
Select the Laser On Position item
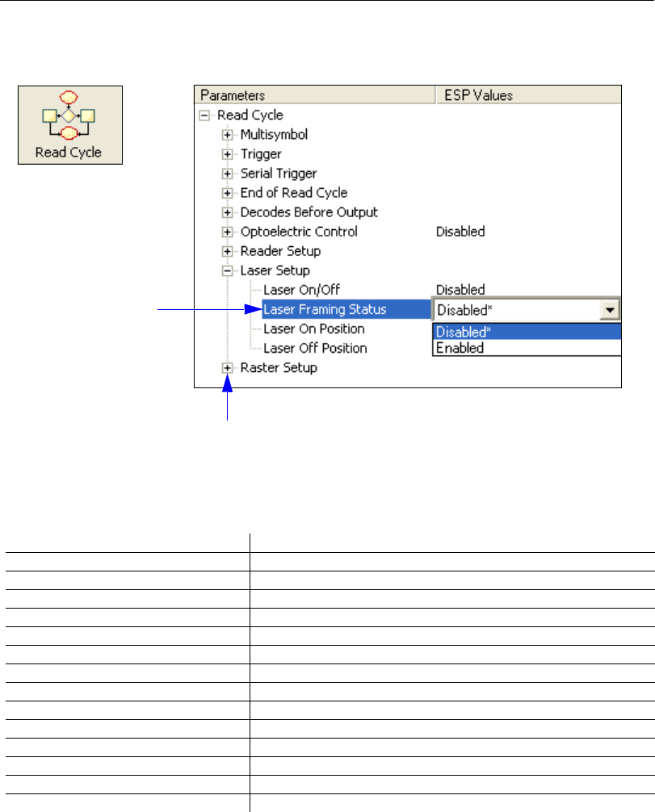314,329
